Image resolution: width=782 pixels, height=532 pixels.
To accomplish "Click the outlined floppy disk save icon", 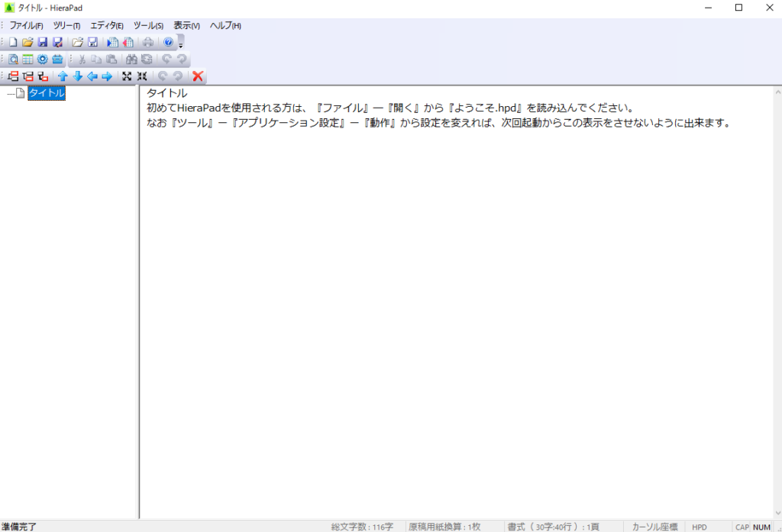I will 92,43.
